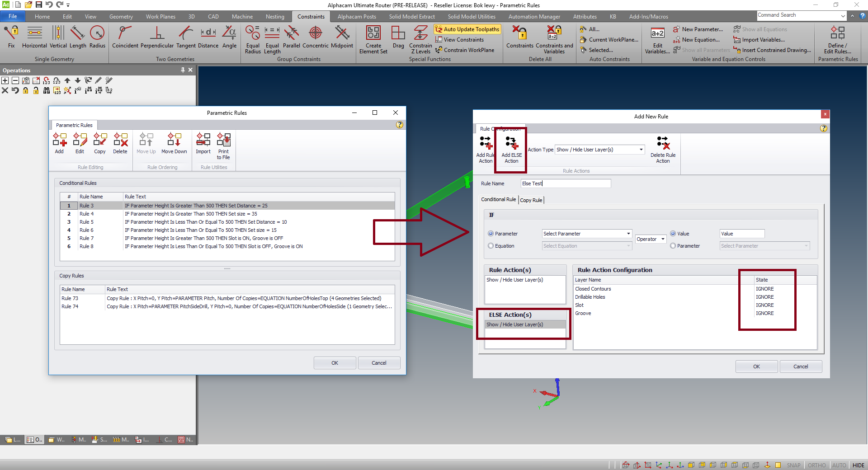Viewport: 868px width, 470px height.
Task: Switch to the Conditional Rule tab
Action: (498, 199)
